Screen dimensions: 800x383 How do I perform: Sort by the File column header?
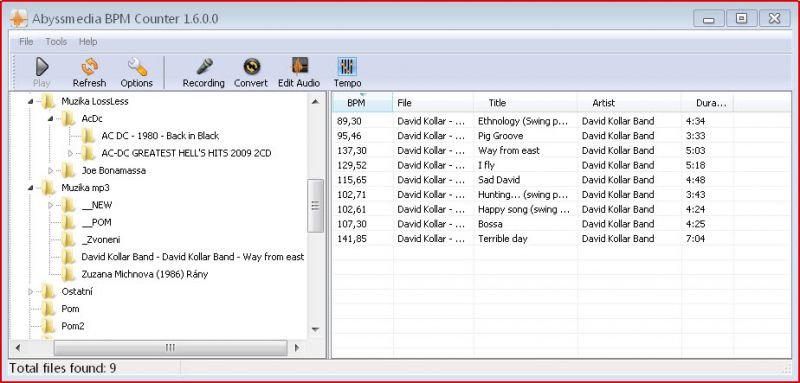pyautogui.click(x=433, y=103)
